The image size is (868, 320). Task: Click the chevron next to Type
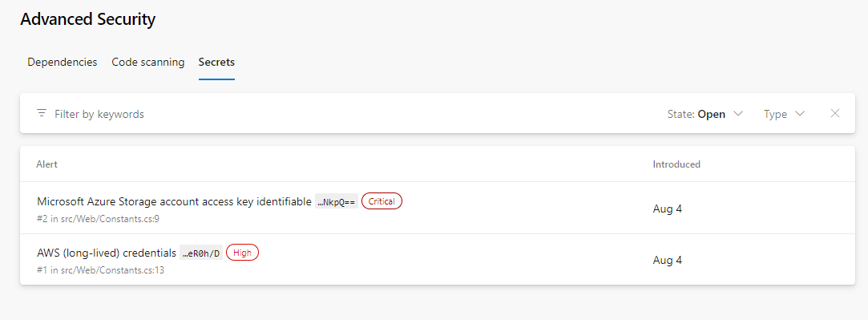pyautogui.click(x=799, y=114)
